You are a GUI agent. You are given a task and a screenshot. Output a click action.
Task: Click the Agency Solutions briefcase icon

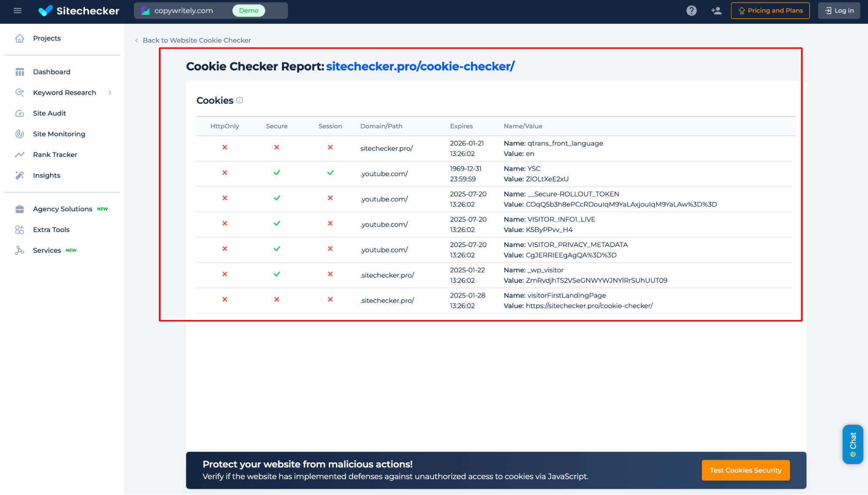click(x=20, y=209)
